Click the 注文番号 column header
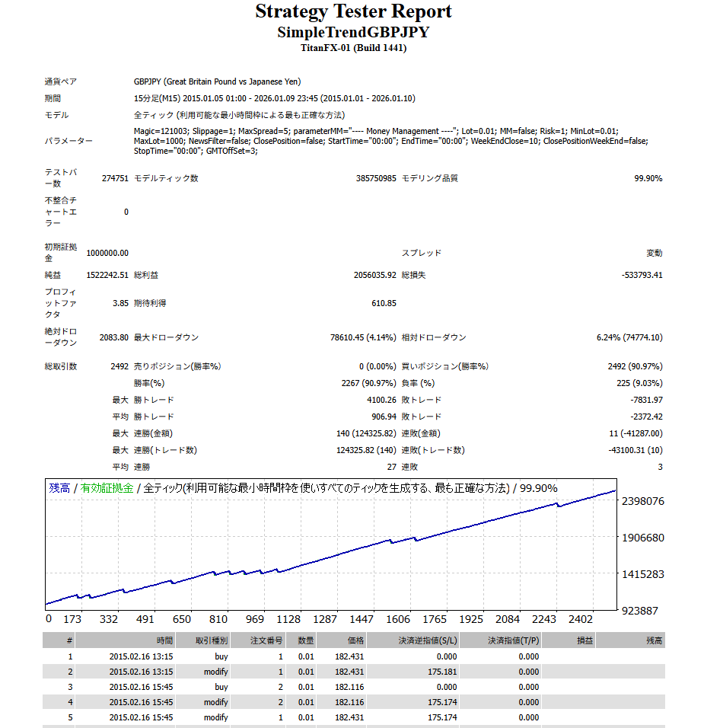Viewport: 704px width, 728px height. pos(266,640)
